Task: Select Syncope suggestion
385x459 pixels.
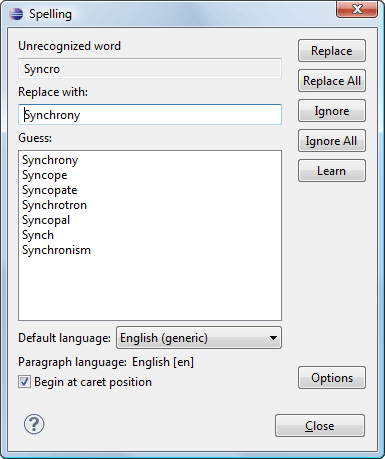Action: (x=45, y=175)
